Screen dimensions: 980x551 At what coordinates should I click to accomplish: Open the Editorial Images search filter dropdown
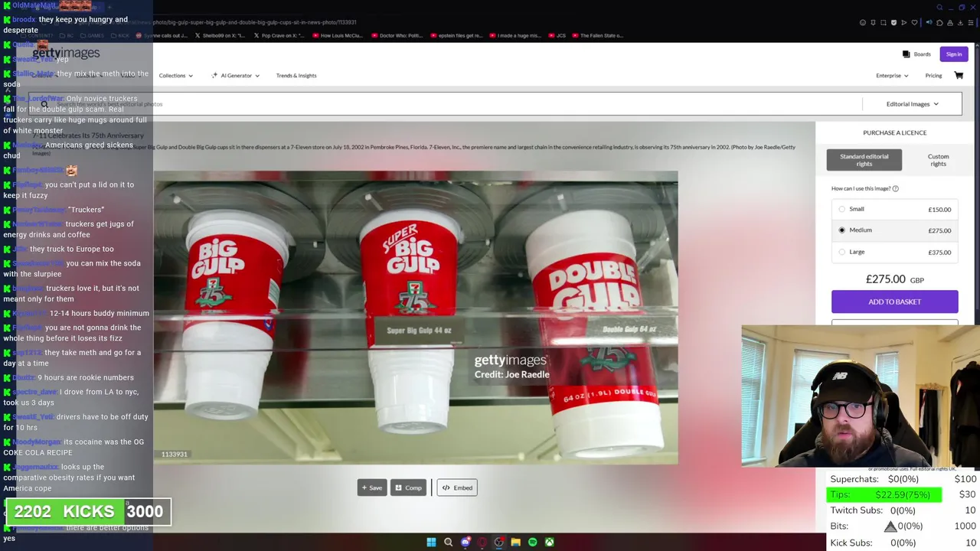pos(913,104)
